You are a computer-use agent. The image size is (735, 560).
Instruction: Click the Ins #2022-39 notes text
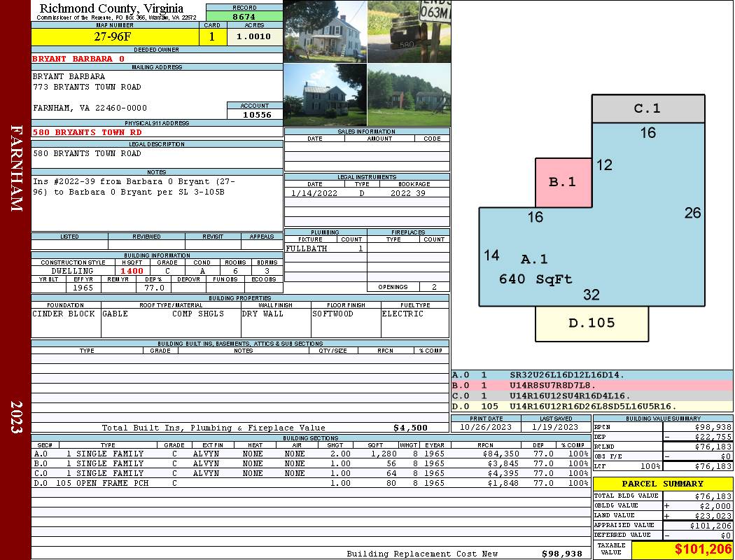coord(134,186)
